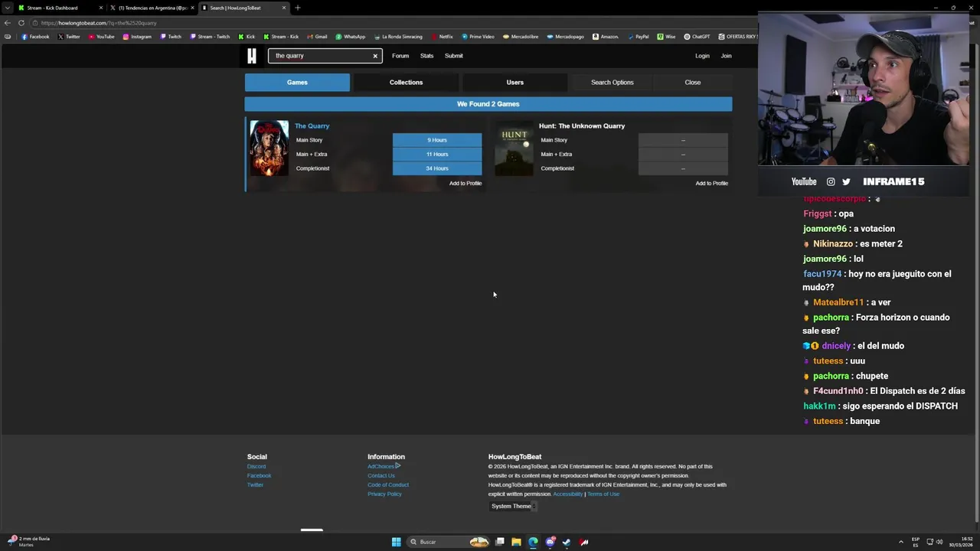Open the footer Facebook social link
The image size is (980, 551).
point(260,476)
